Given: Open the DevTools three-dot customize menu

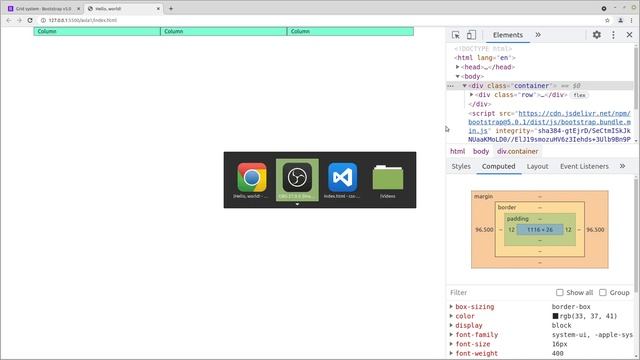Looking at the screenshot, I should [x=613, y=35].
